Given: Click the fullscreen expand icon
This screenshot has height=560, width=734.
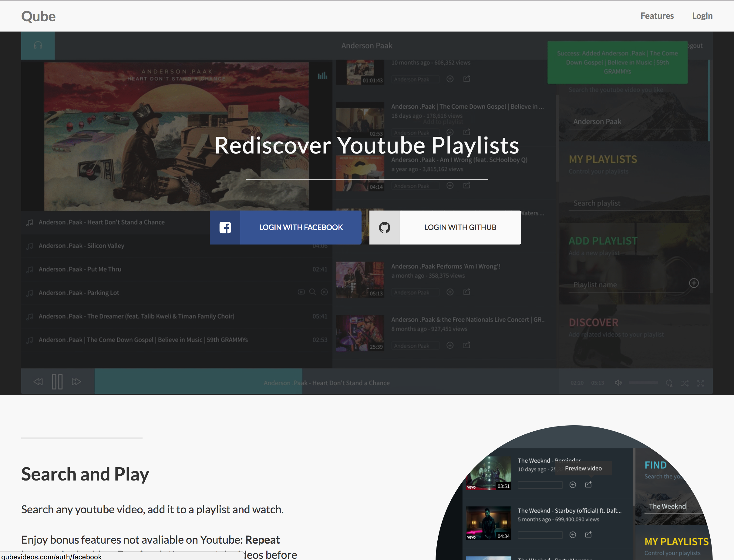Looking at the screenshot, I should pos(700,383).
